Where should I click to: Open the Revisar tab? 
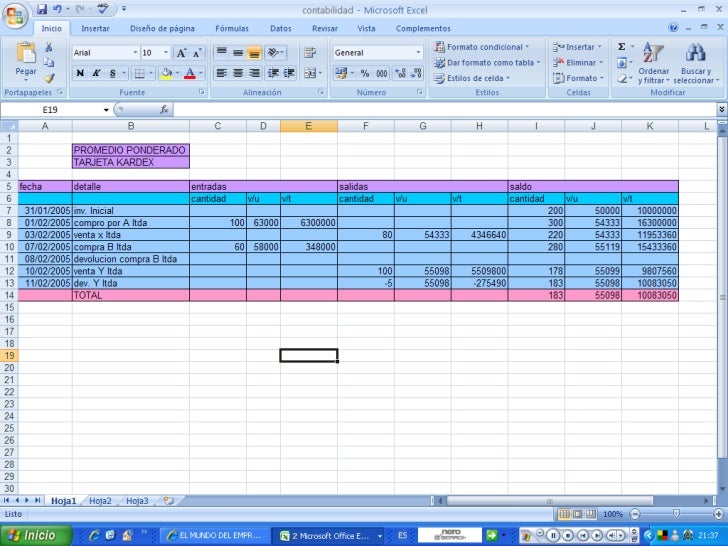pyautogui.click(x=325, y=28)
